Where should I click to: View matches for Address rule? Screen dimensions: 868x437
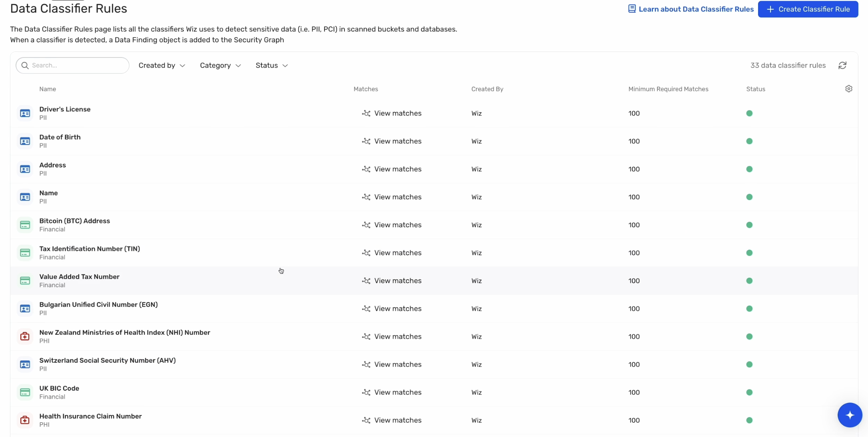[x=392, y=169]
